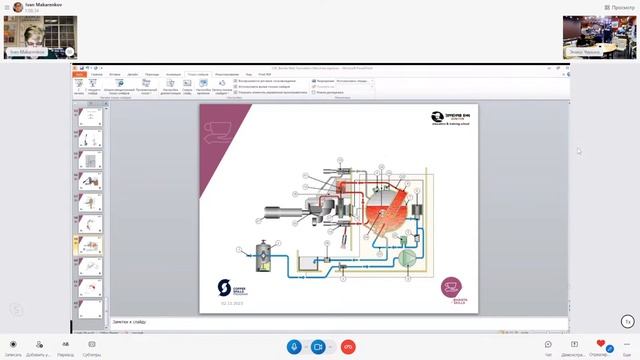
Task: Select the fourth slide thumbnail
Action: (x=90, y=181)
